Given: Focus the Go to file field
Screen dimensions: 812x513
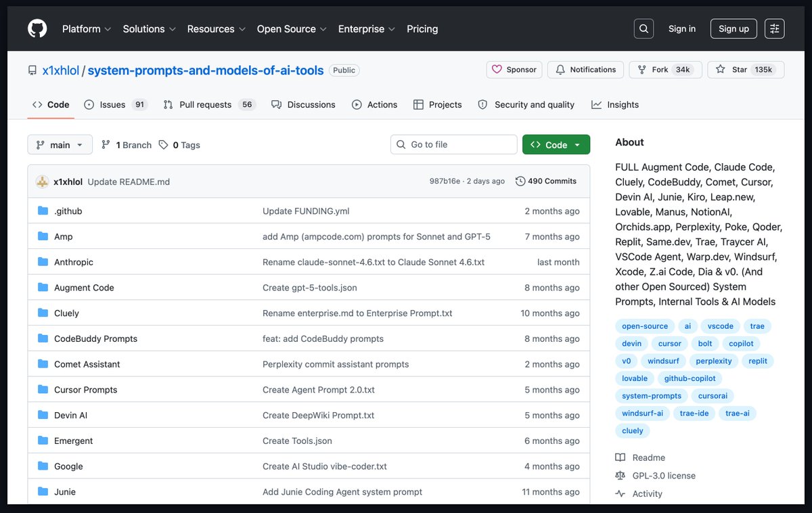Looking at the screenshot, I should [454, 145].
